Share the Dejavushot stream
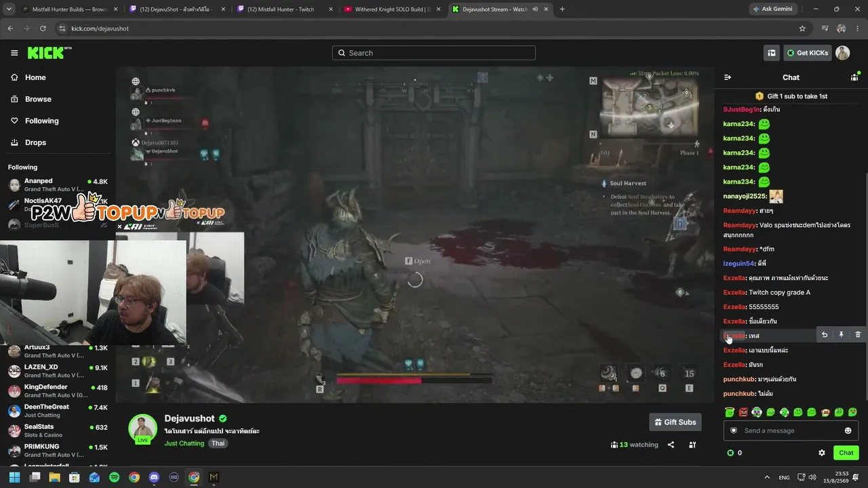The height and width of the screenshot is (488, 868). [671, 445]
